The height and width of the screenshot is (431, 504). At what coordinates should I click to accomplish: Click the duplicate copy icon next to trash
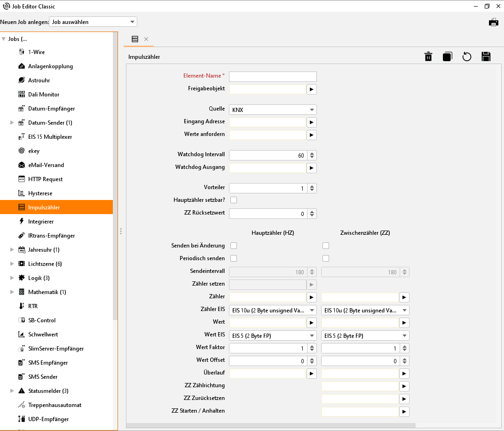pos(447,57)
